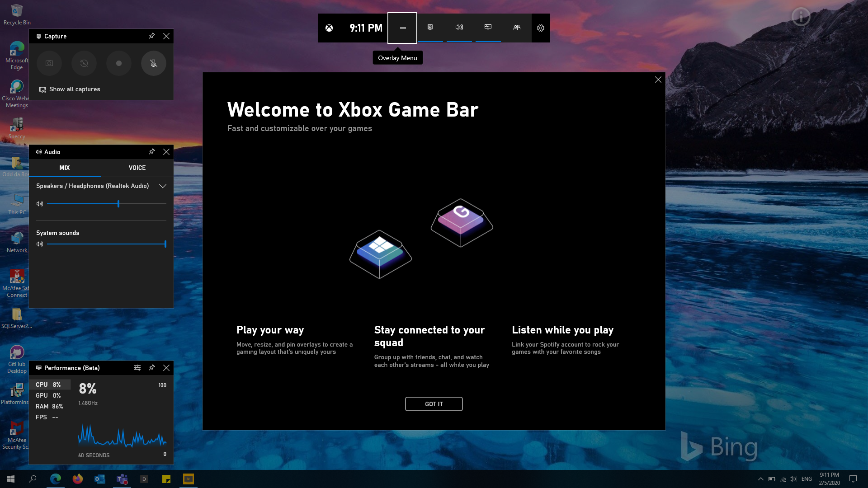Toggle the Performance widget from Game Bar
The width and height of the screenshot is (868, 488).
(488, 28)
